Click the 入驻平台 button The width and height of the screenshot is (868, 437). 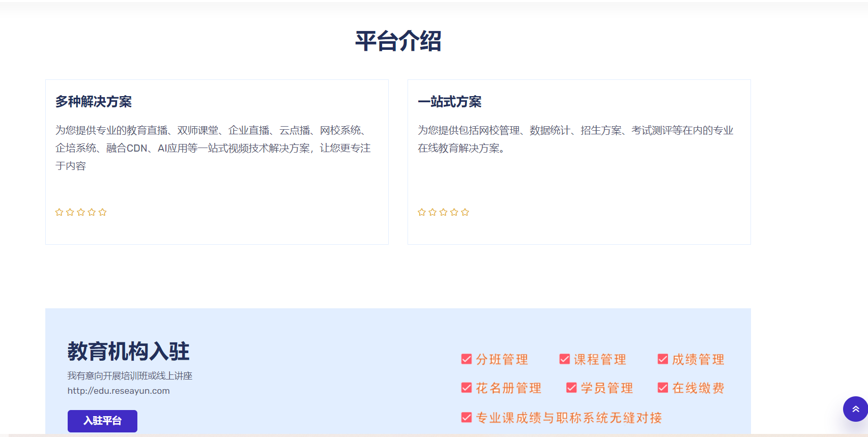click(x=102, y=421)
